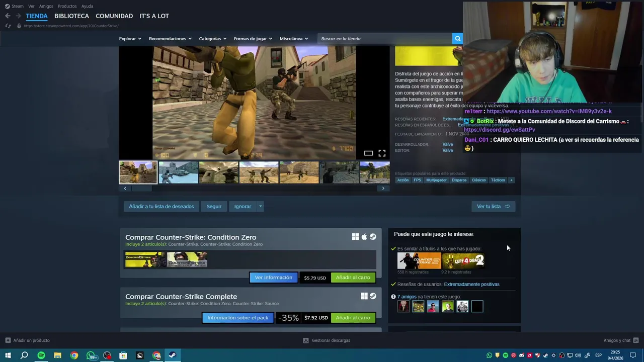
Task: Open the Amigos menu
Action: (x=46, y=6)
